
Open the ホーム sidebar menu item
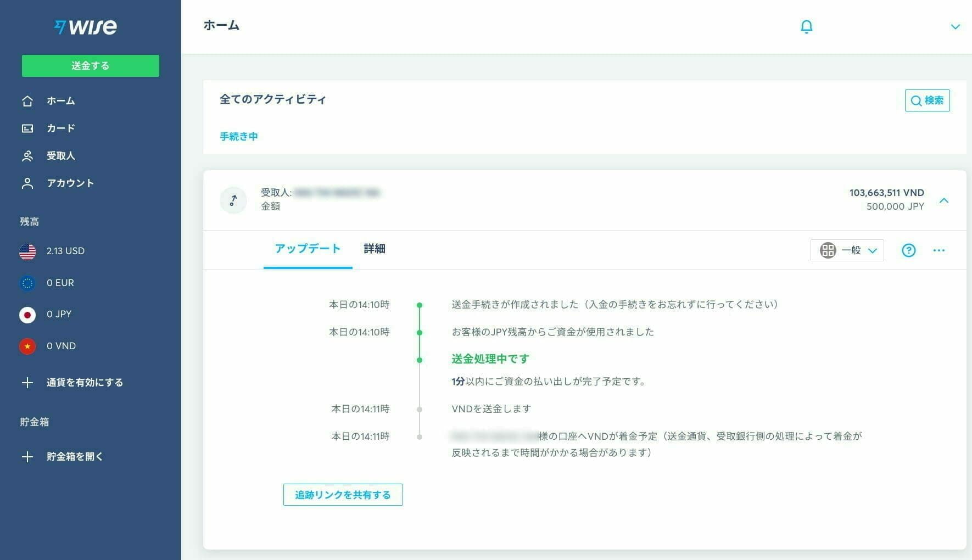(60, 101)
